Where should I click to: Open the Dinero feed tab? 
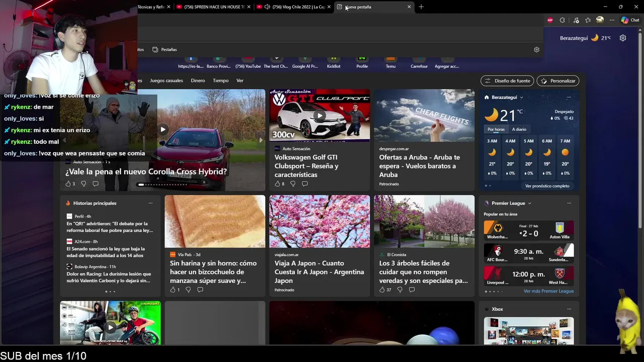(x=198, y=80)
